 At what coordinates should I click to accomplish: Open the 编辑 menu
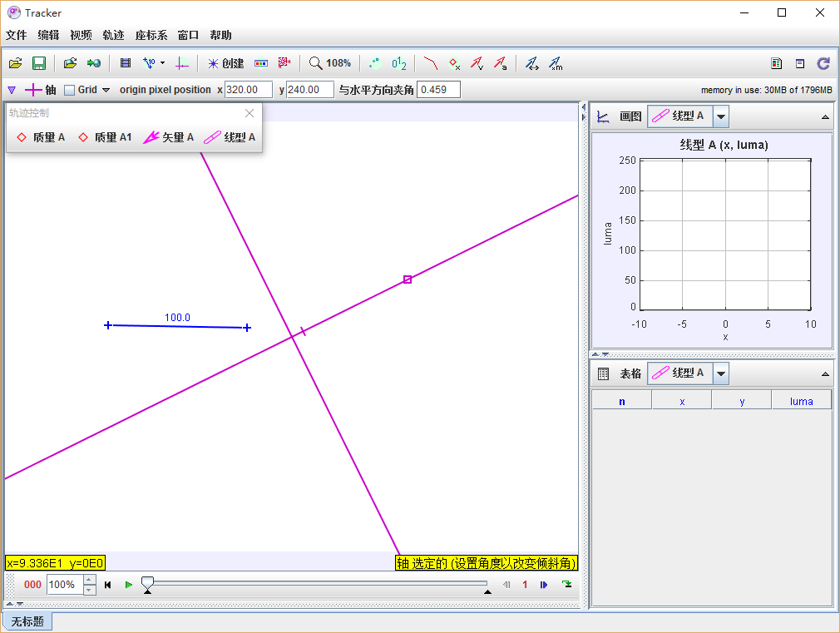tap(48, 36)
